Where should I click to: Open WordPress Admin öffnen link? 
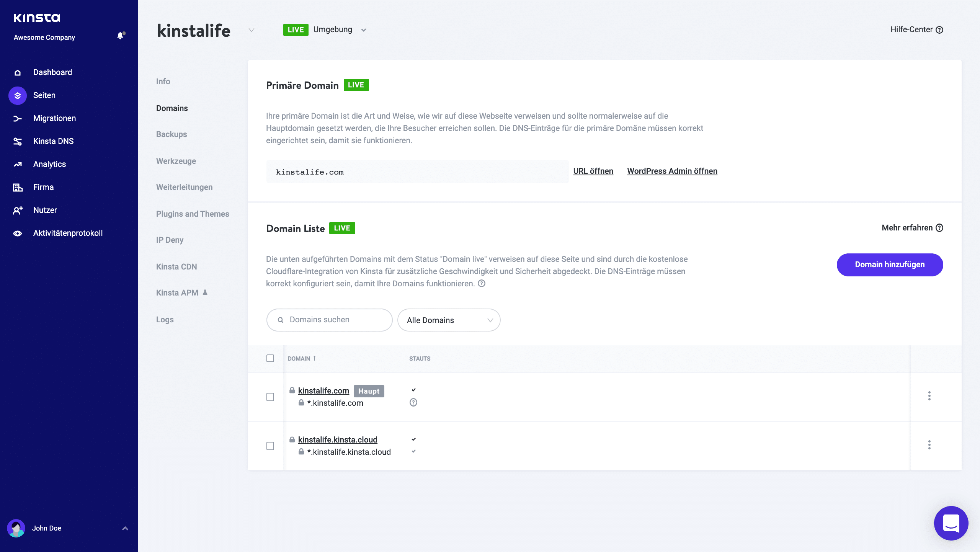click(x=672, y=171)
